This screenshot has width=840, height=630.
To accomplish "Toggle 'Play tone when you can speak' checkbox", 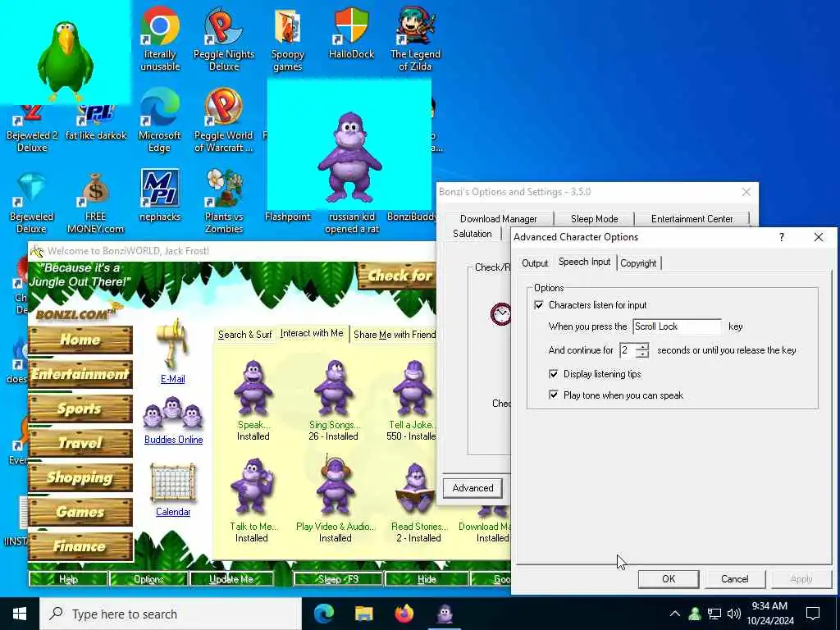I will coord(554,395).
